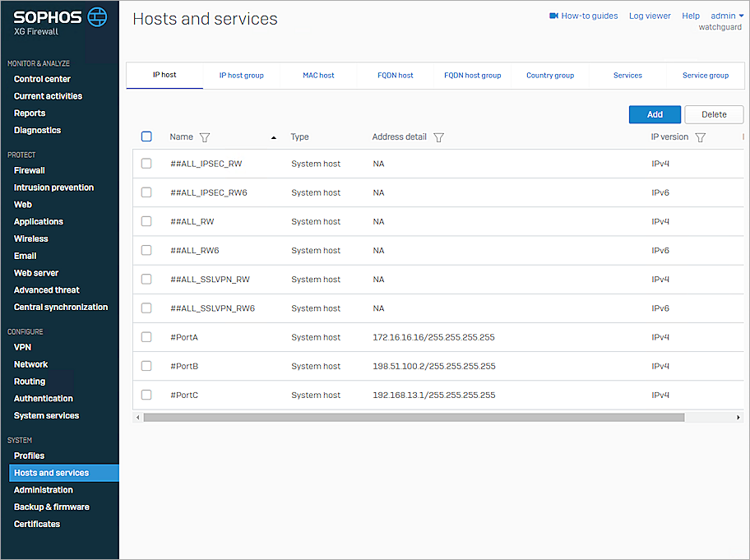
Task: Click the Name column filter icon
Action: tap(205, 137)
